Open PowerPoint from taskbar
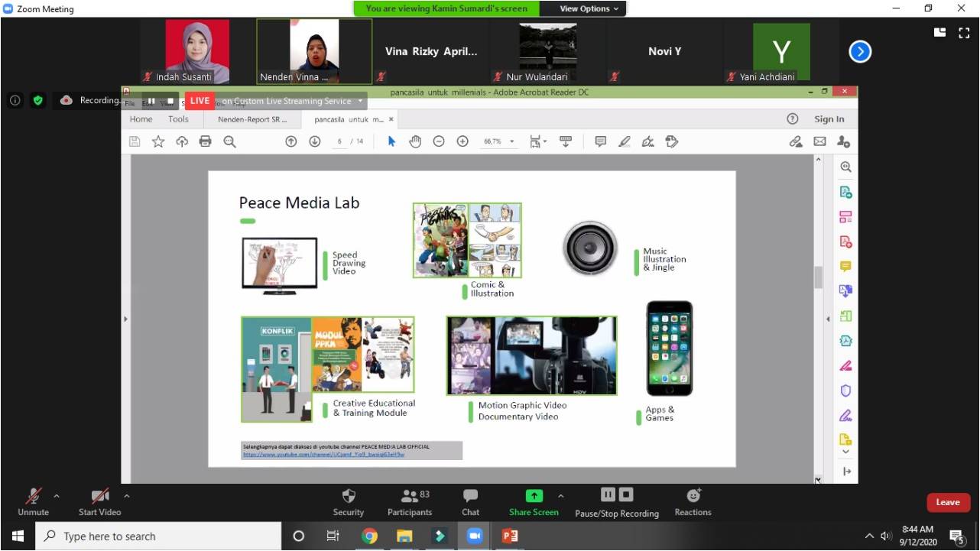 509,536
